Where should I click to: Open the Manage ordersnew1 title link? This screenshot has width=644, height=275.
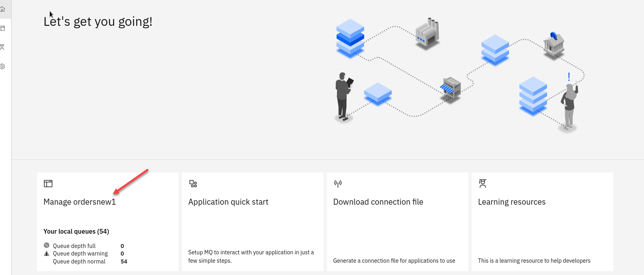coord(80,202)
